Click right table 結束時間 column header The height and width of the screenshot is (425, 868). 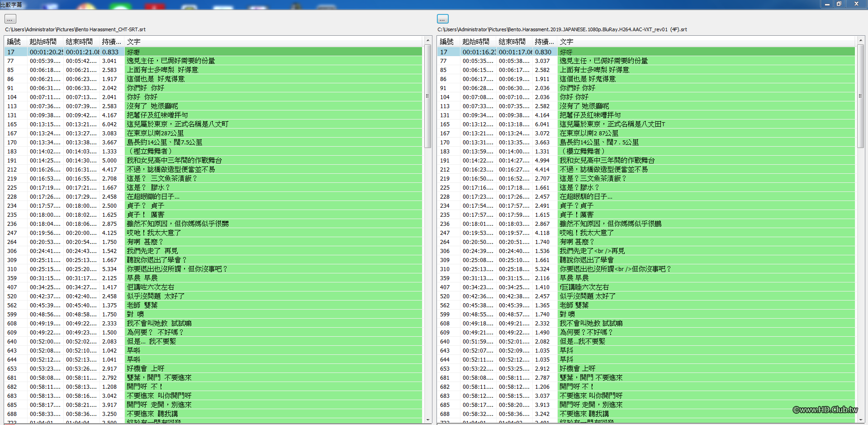pos(514,42)
